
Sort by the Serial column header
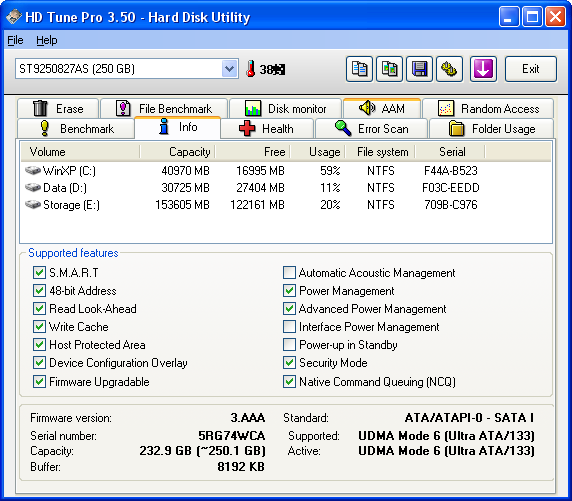(x=450, y=152)
